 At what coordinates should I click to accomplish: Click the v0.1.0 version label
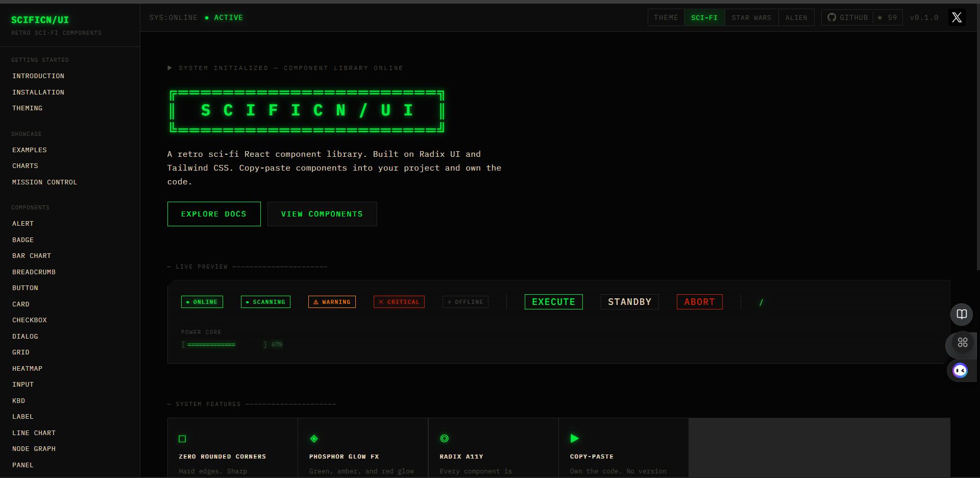click(924, 17)
